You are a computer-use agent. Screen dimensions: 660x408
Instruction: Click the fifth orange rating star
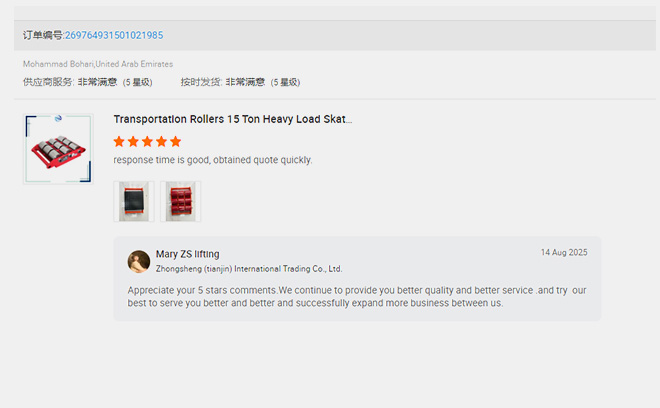coord(175,142)
